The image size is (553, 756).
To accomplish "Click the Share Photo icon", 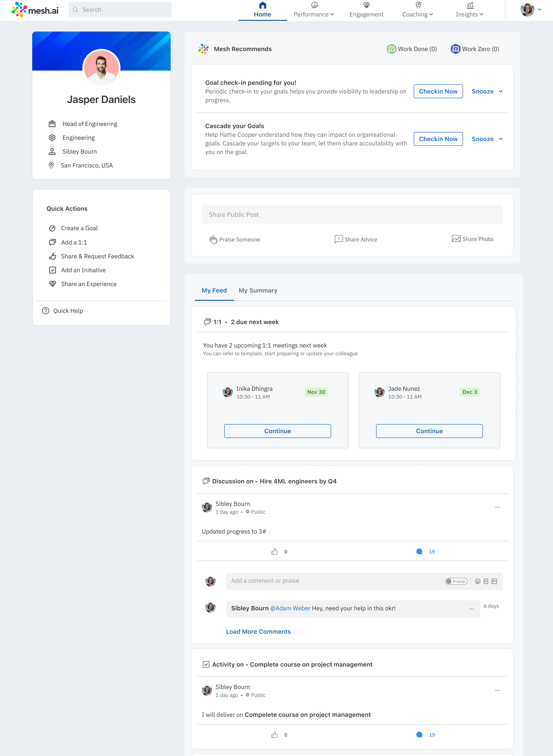I will click(x=456, y=239).
